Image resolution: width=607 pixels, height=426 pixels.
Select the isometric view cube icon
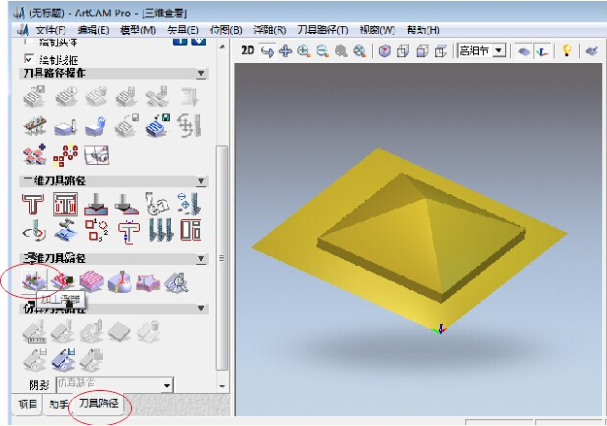click(384, 51)
